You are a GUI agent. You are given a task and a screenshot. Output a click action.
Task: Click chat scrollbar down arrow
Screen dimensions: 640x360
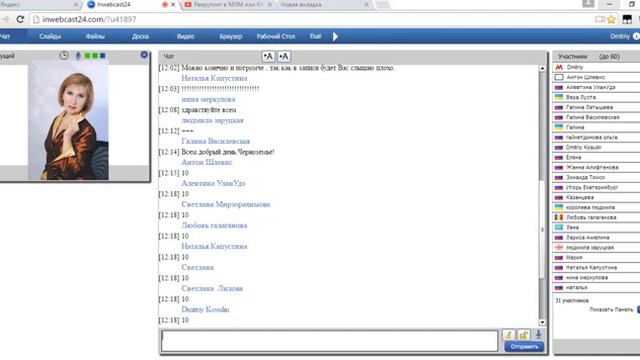click(x=542, y=322)
